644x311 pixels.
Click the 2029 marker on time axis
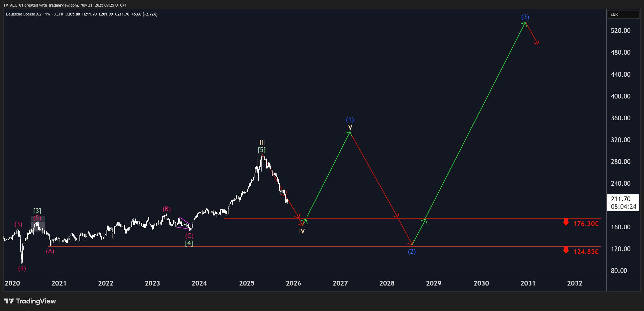[434, 283]
